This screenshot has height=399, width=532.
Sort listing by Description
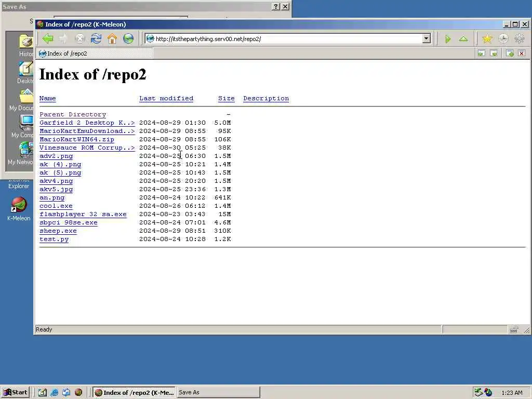pos(266,98)
